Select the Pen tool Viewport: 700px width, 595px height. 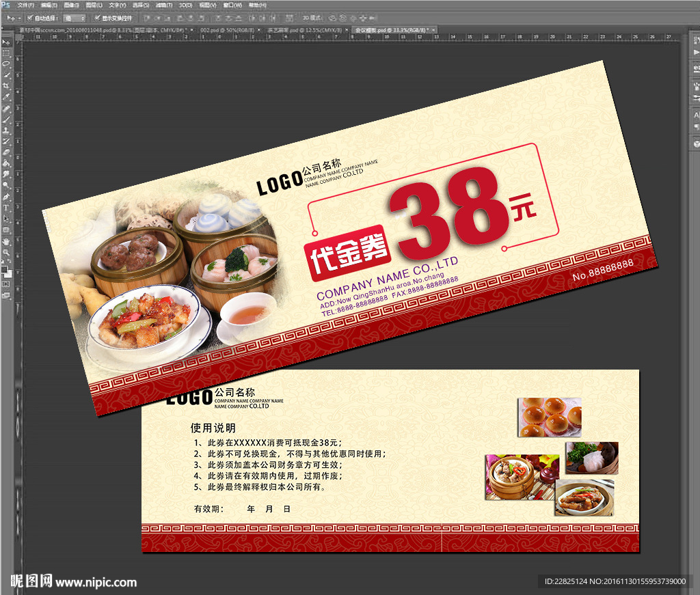click(x=6, y=197)
